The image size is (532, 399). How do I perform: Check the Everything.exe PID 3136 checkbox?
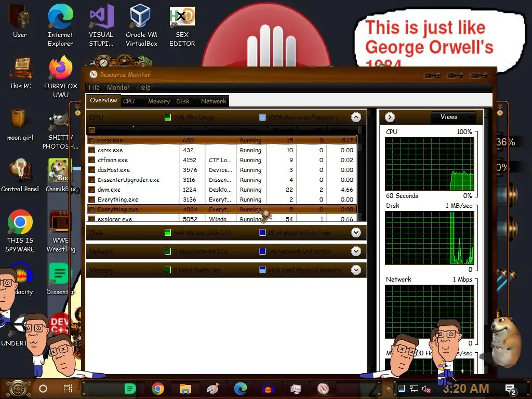point(91,199)
